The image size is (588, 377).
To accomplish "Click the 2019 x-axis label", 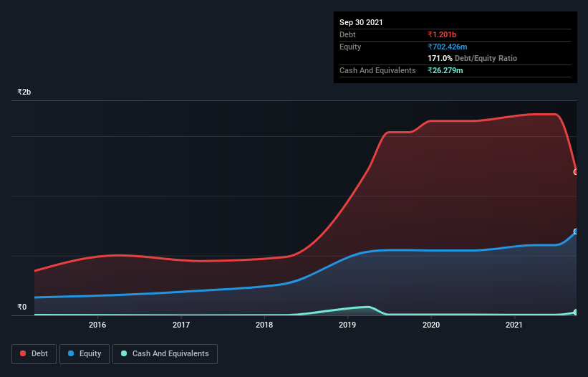I will 347,325.
